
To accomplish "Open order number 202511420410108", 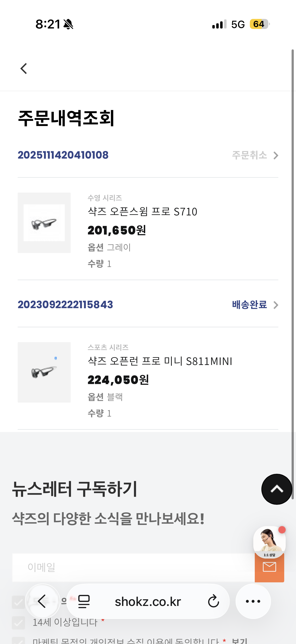I will click(63, 155).
